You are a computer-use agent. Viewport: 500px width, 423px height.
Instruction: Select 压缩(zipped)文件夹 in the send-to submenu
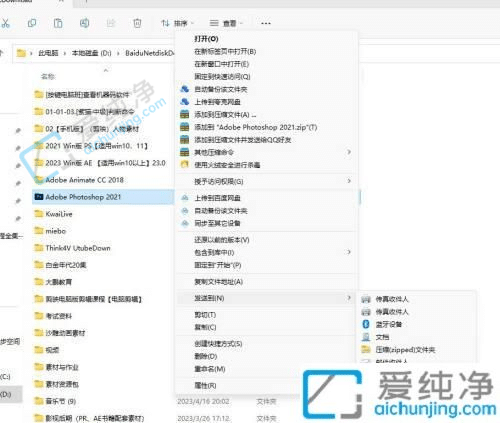click(x=405, y=350)
